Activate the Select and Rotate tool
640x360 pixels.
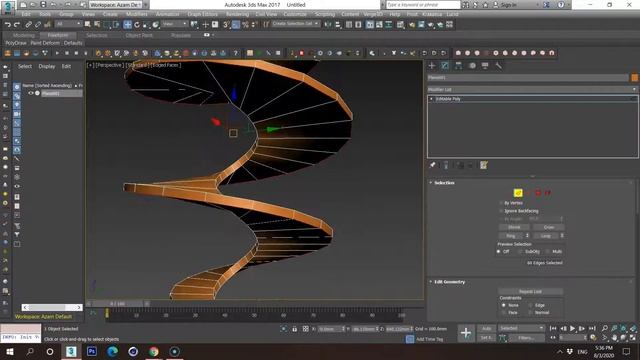(x=137, y=24)
